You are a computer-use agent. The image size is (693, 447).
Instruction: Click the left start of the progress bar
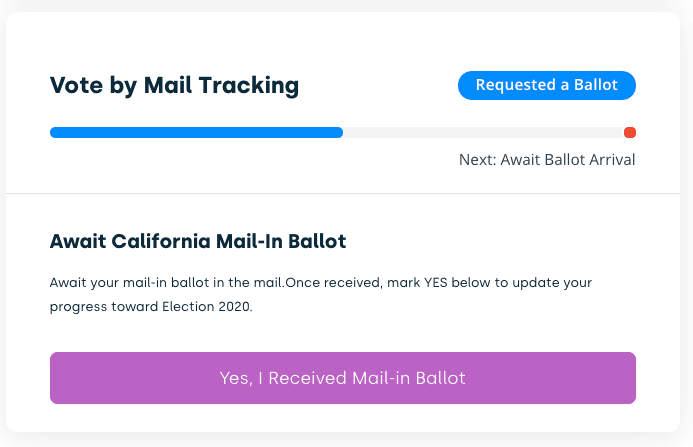tap(54, 132)
